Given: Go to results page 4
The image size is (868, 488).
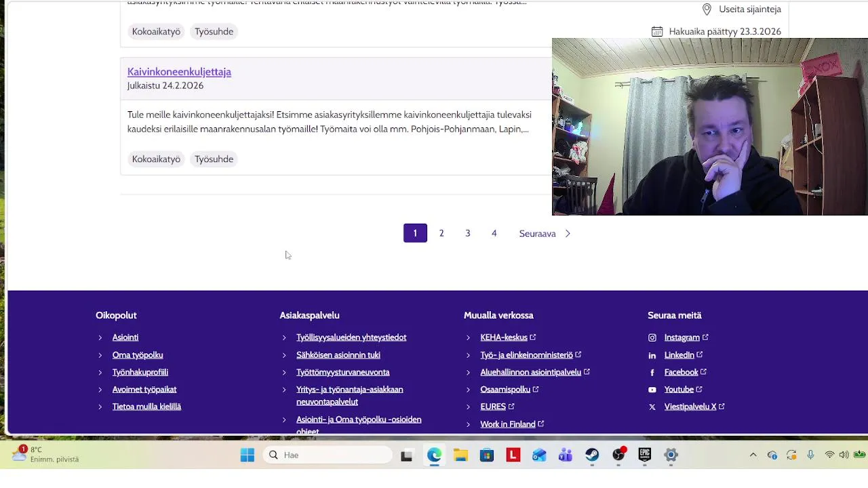Looking at the screenshot, I should 494,233.
